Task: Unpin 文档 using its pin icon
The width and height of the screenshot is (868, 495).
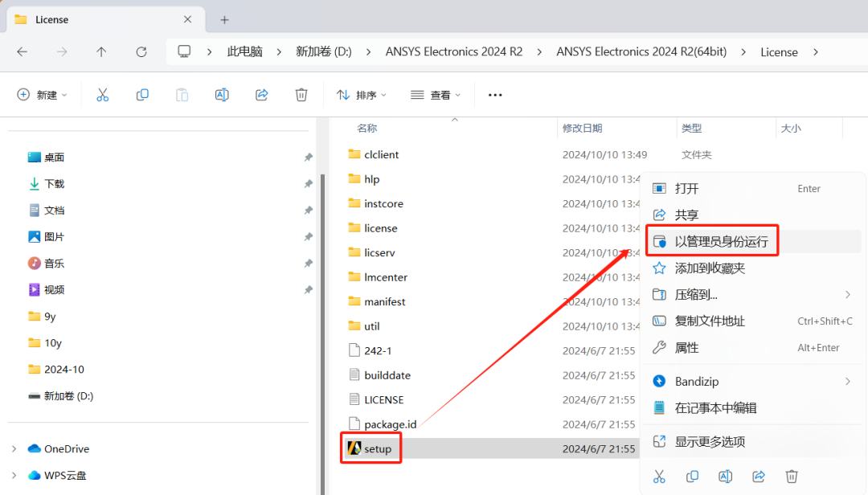Action: point(309,211)
